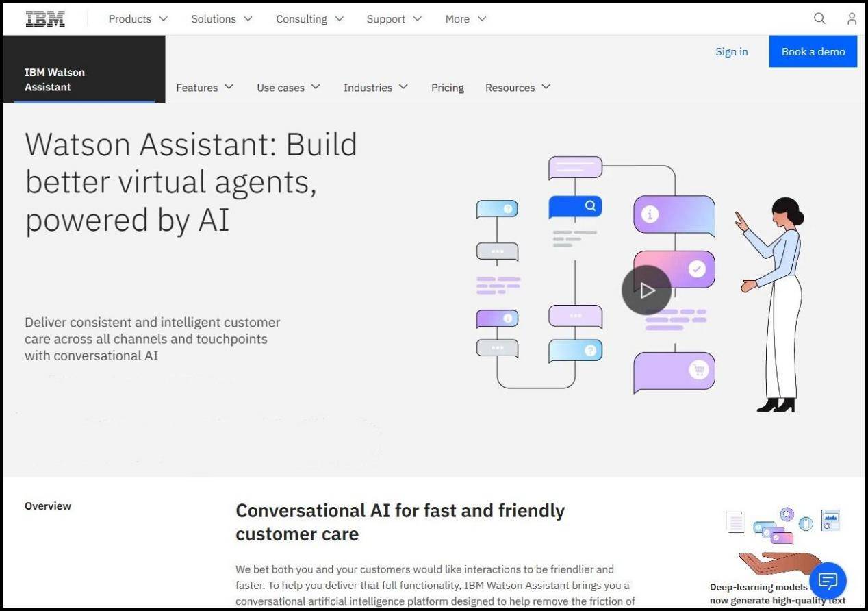
Task: Open the Consulting dropdown
Action: (x=309, y=19)
